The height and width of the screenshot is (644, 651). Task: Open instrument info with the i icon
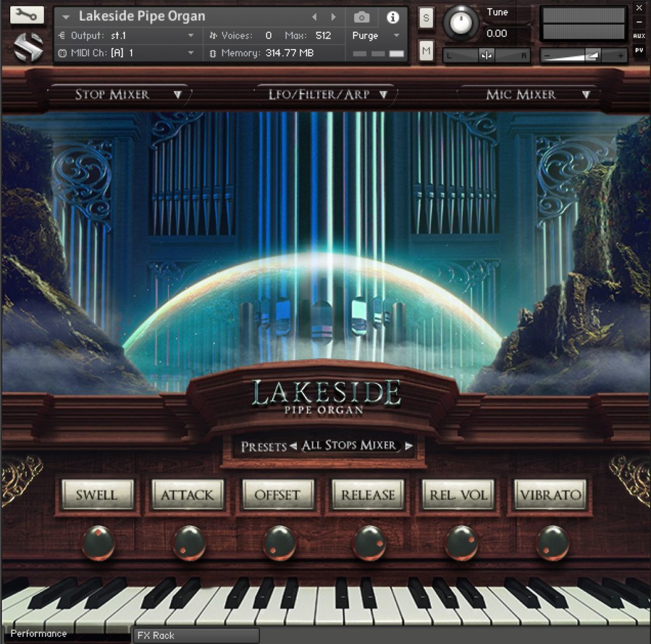click(x=392, y=17)
